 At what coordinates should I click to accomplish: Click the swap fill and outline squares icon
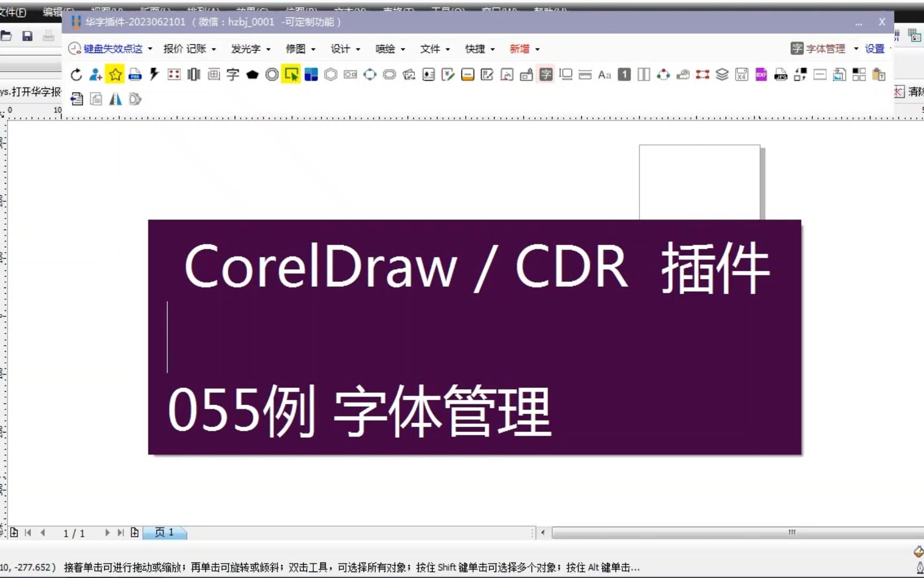pyautogui.click(x=800, y=74)
